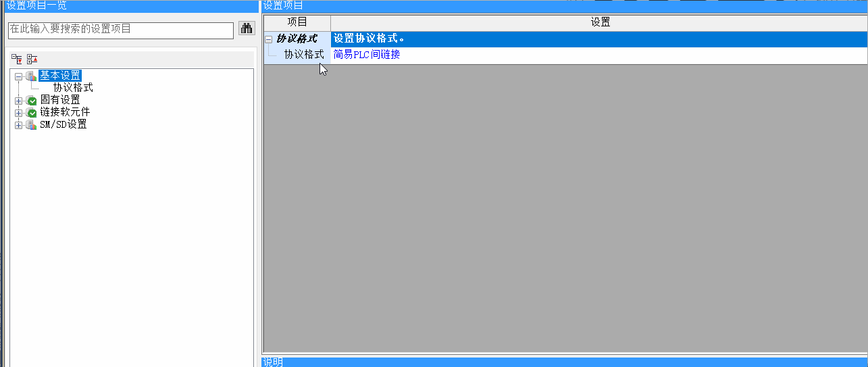The height and width of the screenshot is (367, 868).
Task: Select the 链接软元件 tree item
Action: 65,112
